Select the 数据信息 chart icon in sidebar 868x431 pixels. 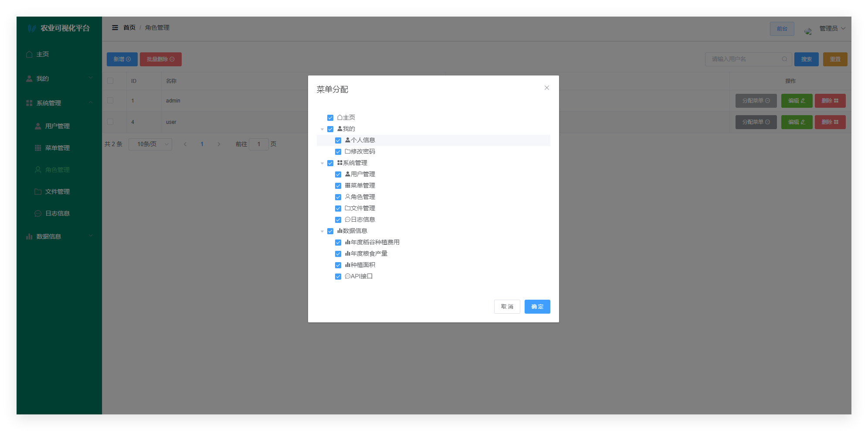click(29, 236)
